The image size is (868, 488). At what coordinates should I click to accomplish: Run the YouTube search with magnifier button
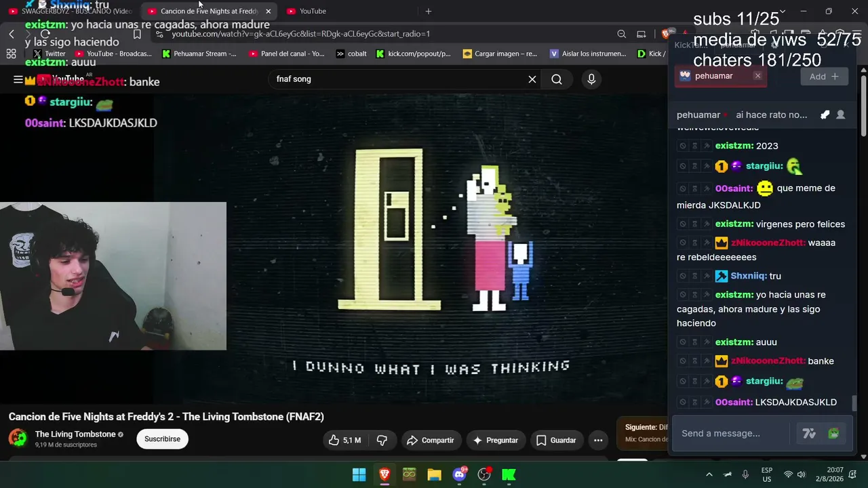557,79
